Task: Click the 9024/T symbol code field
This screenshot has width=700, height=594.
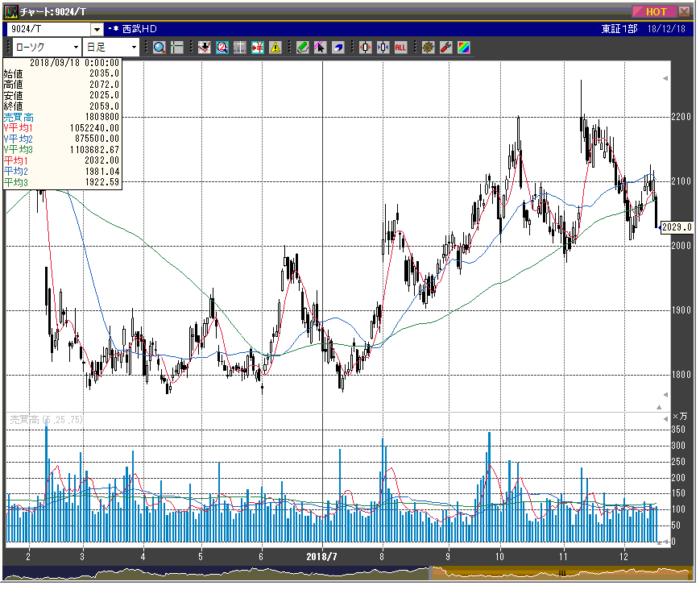Action: tap(49, 29)
